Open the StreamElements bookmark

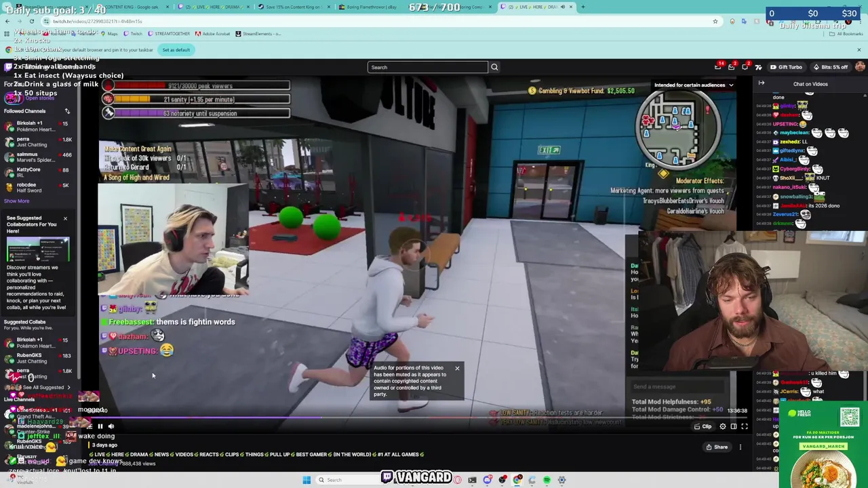pyautogui.click(x=258, y=34)
